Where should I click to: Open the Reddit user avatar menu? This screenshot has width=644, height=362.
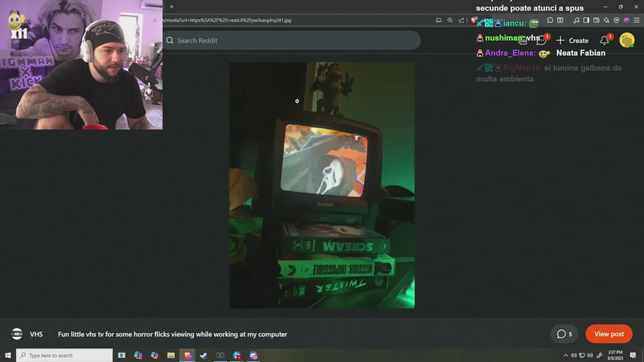coord(627,40)
